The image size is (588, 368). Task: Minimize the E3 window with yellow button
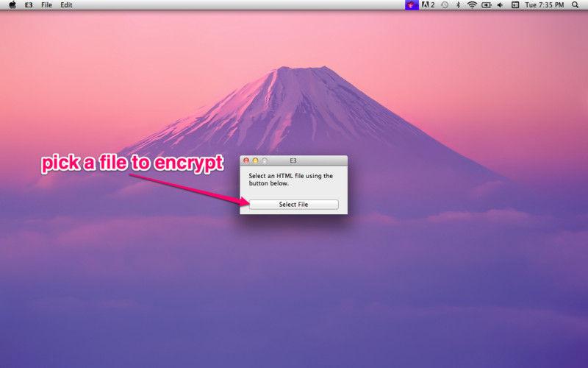[x=255, y=160]
